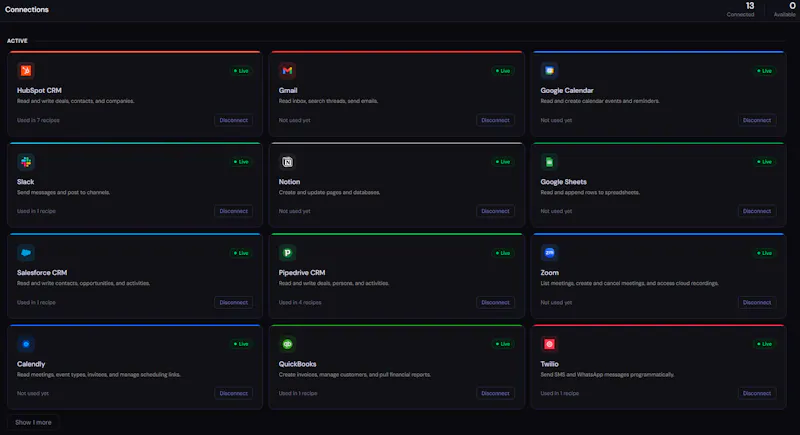Click the 13 Connected counter

click(741, 9)
